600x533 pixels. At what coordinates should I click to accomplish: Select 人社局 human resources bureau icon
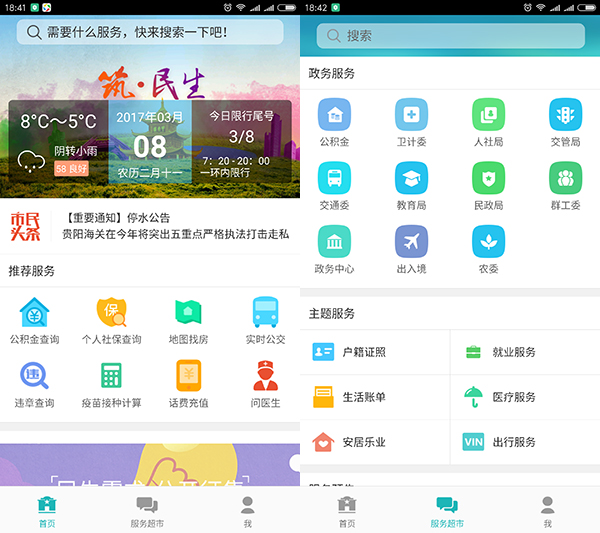click(489, 122)
